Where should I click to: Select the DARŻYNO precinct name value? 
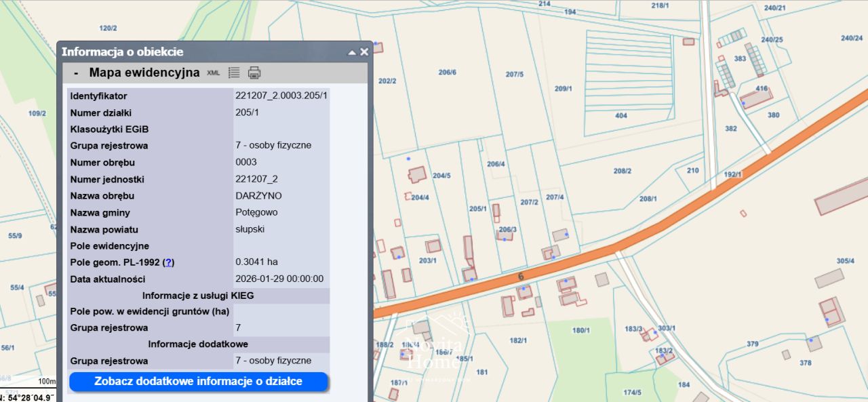pos(258,196)
